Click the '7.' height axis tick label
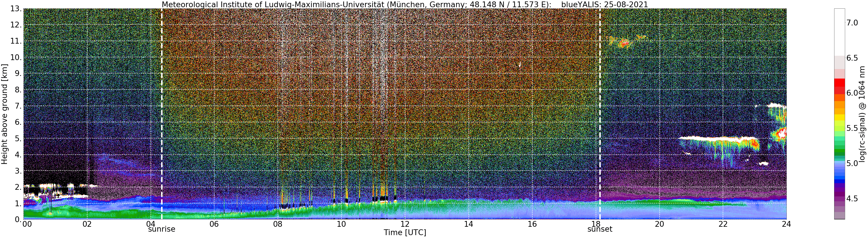The height and width of the screenshot is (238, 868). coord(18,106)
